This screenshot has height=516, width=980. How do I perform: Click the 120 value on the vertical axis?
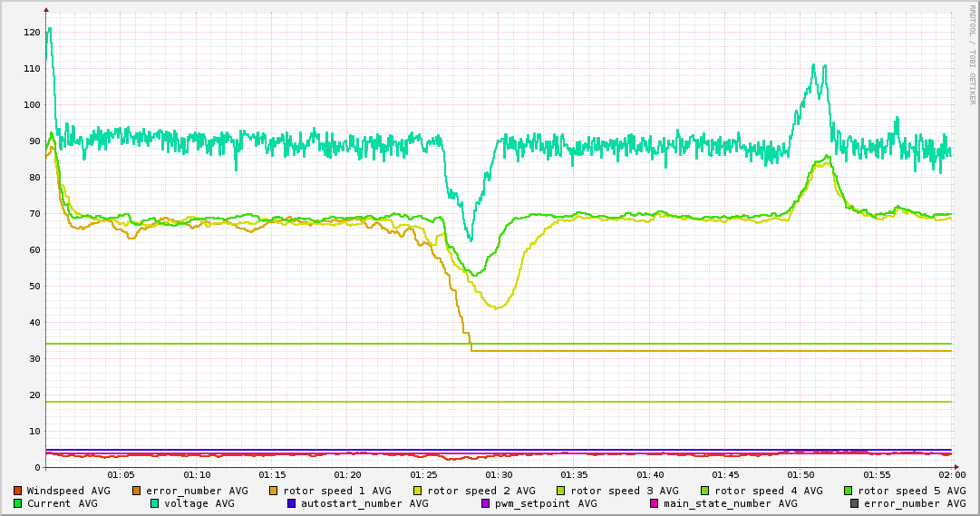pyautogui.click(x=32, y=33)
